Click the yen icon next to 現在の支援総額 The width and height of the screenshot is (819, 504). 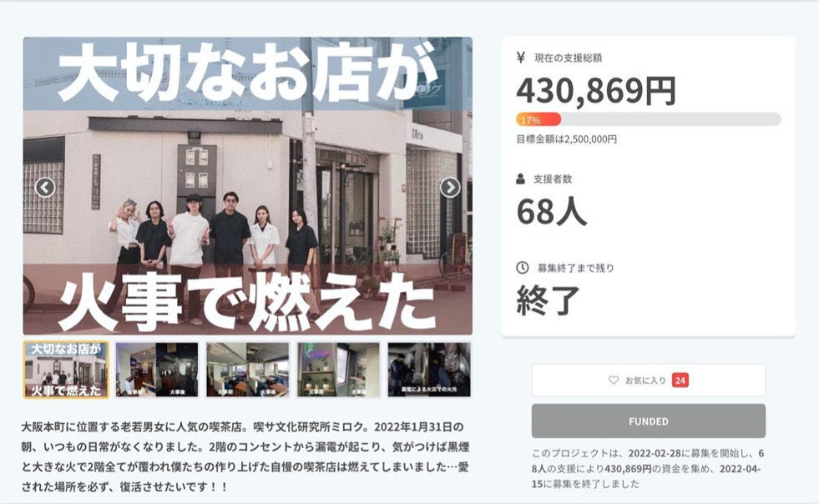520,58
